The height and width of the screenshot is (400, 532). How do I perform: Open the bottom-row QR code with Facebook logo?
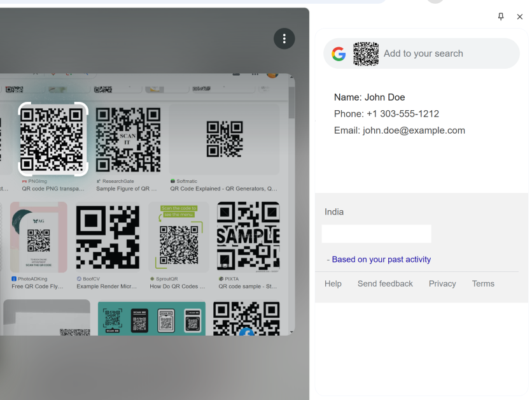246,318
